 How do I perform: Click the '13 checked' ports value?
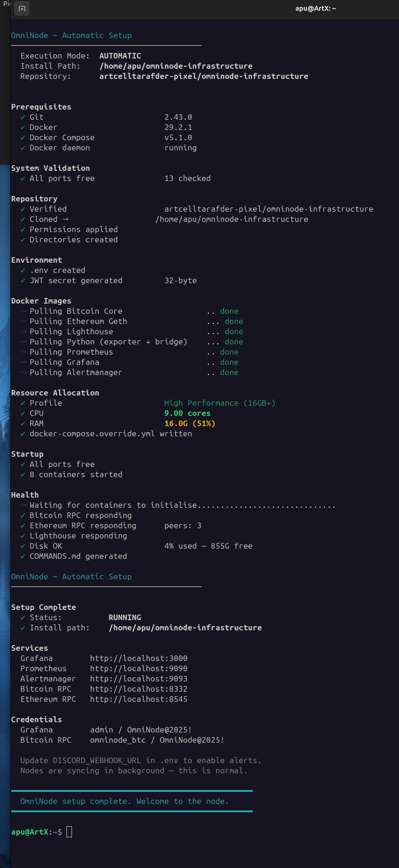pos(188,178)
